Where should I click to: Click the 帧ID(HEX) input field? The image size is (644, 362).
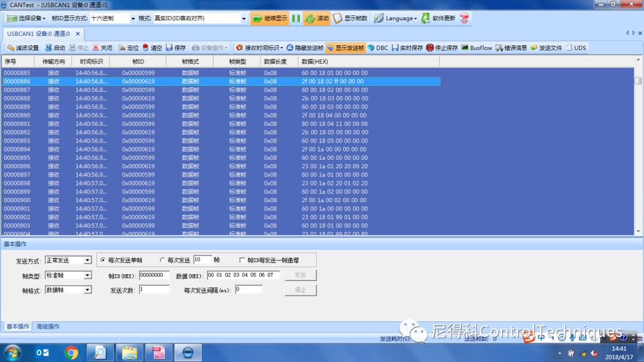coord(154,276)
